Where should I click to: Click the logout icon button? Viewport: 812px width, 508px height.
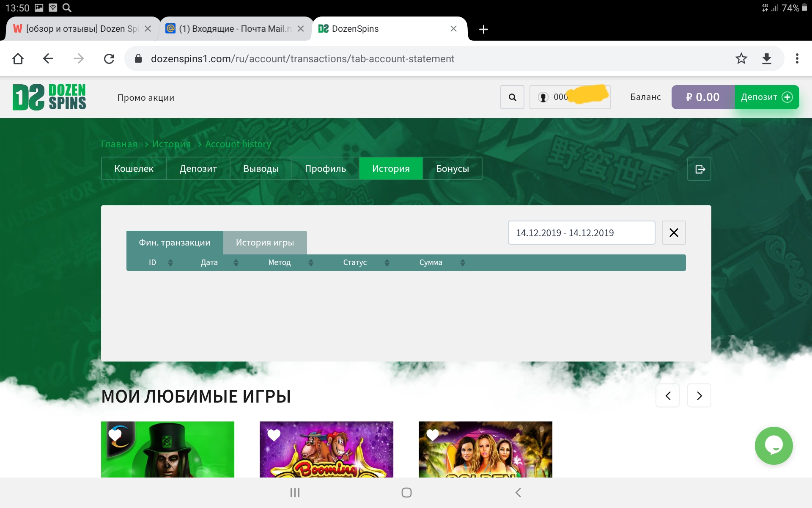point(699,169)
